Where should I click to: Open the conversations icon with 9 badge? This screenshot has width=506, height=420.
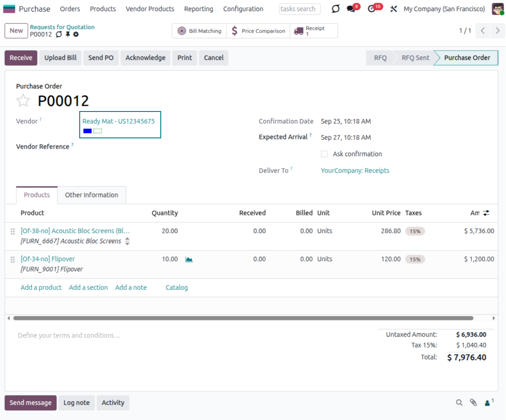coord(351,9)
